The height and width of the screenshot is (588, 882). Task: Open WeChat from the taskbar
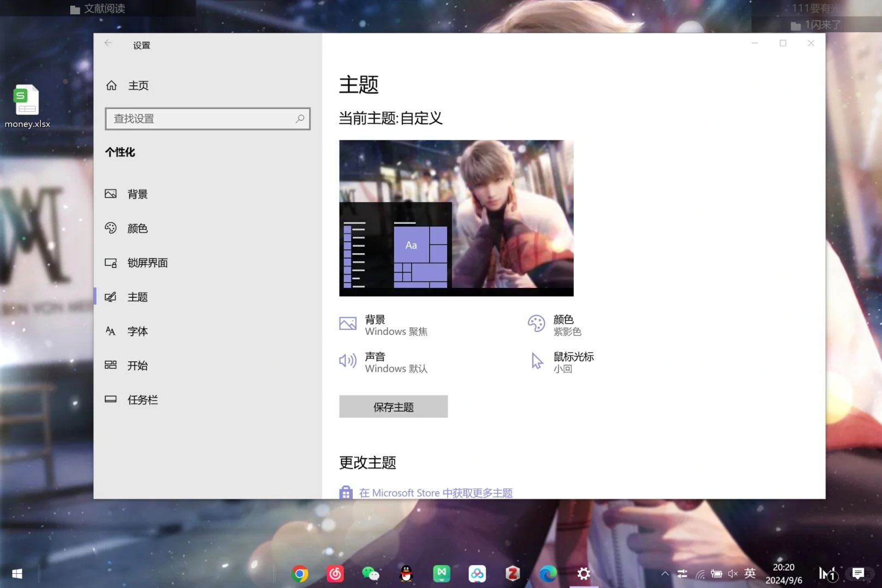(371, 573)
